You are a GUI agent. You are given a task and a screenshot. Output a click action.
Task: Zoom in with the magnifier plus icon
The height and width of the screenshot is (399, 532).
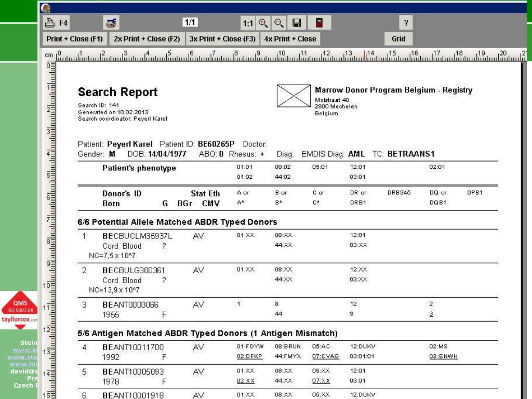pyautogui.click(x=263, y=23)
